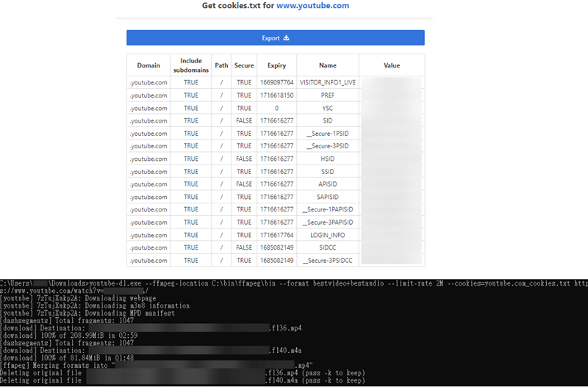
Task: Select the VISITOR_INFO1_LIVE cookie name
Action: pyautogui.click(x=328, y=82)
